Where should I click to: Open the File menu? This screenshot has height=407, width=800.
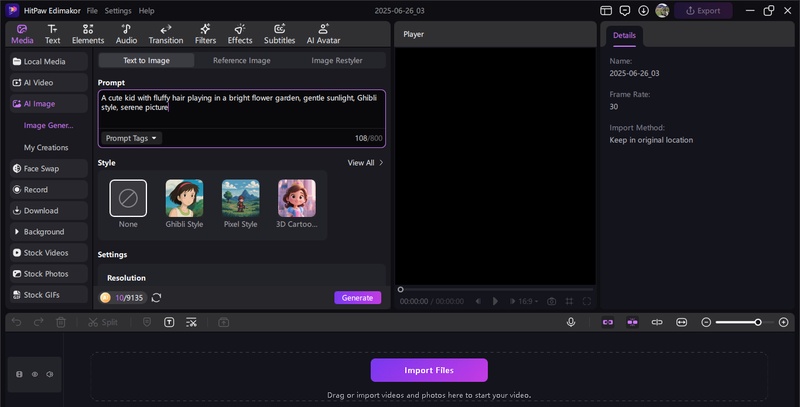click(x=92, y=11)
